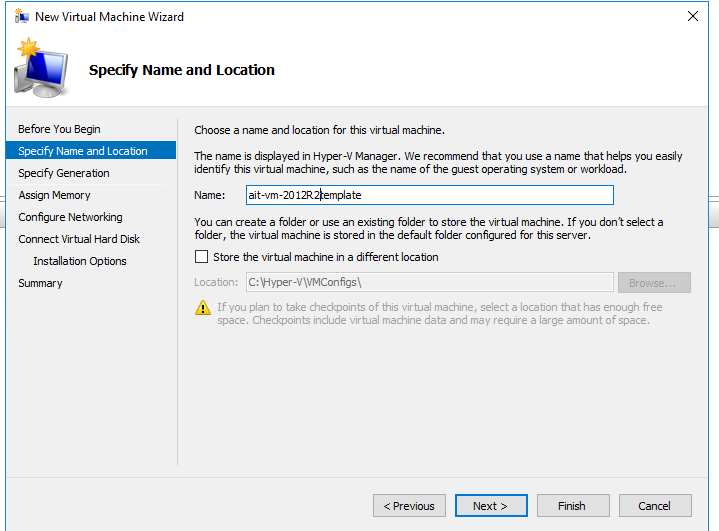Click the Location: label
The height and width of the screenshot is (531, 719).
[216, 282]
